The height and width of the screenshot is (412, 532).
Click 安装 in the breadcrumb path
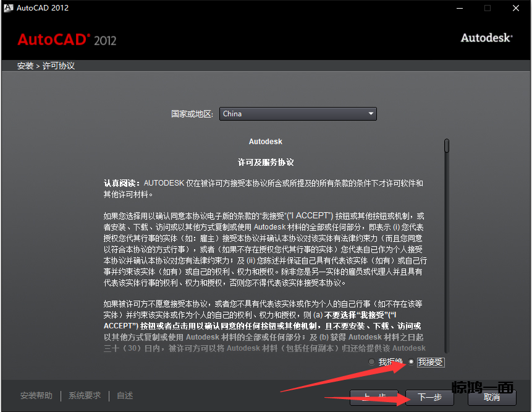(25, 66)
